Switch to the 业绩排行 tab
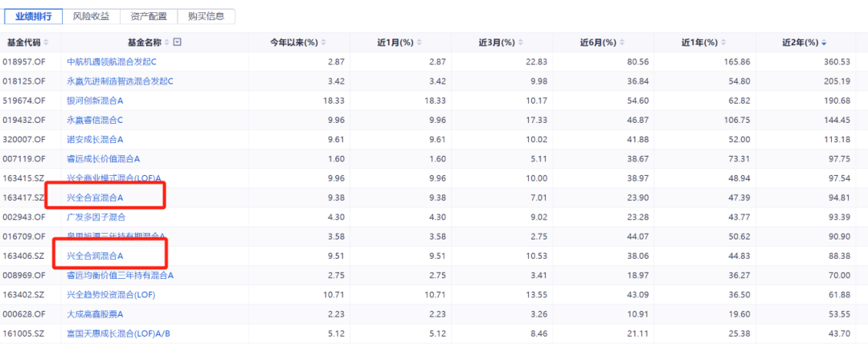Screen dimensions: 868x352 tap(33, 16)
